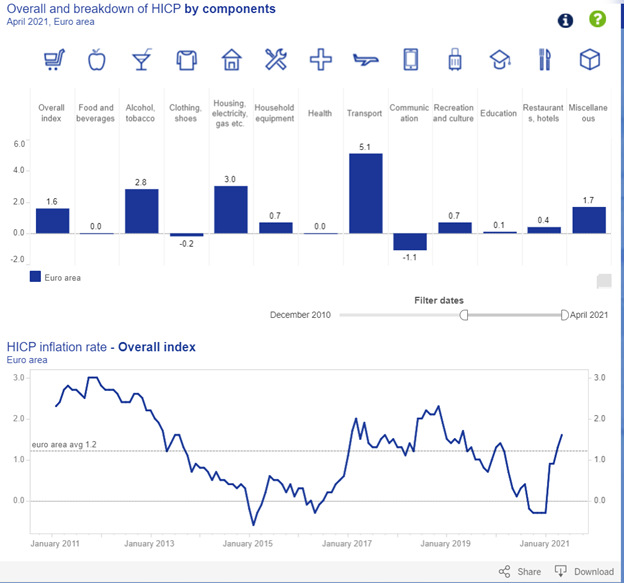
Task: Choose the Recreation and culture luggage icon
Action: coord(455,61)
